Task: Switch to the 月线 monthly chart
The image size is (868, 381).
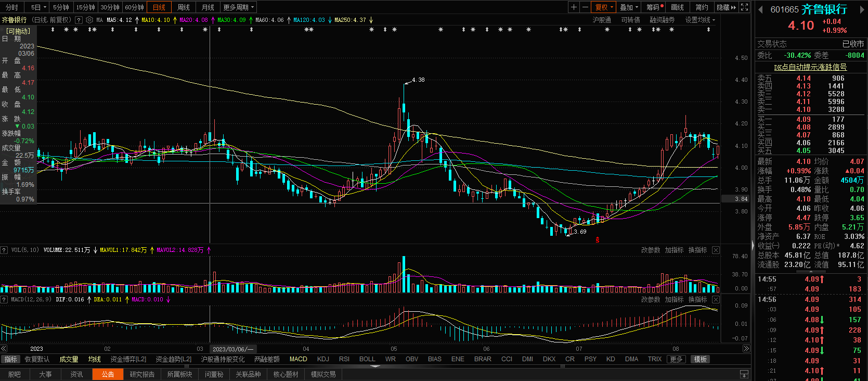Action: [x=208, y=7]
